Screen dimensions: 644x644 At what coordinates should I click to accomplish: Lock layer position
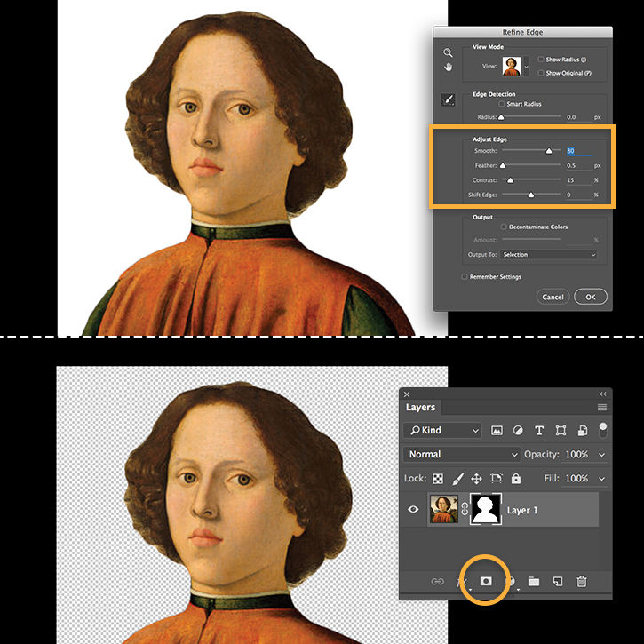(476, 479)
